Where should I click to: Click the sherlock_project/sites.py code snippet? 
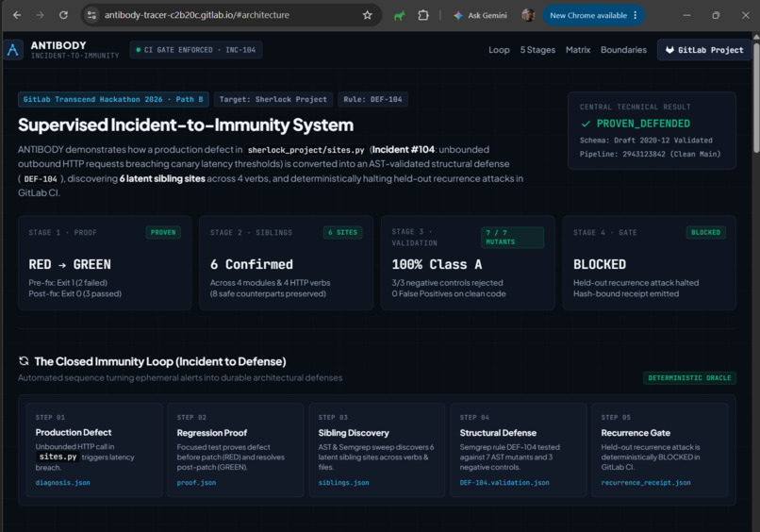[306, 150]
